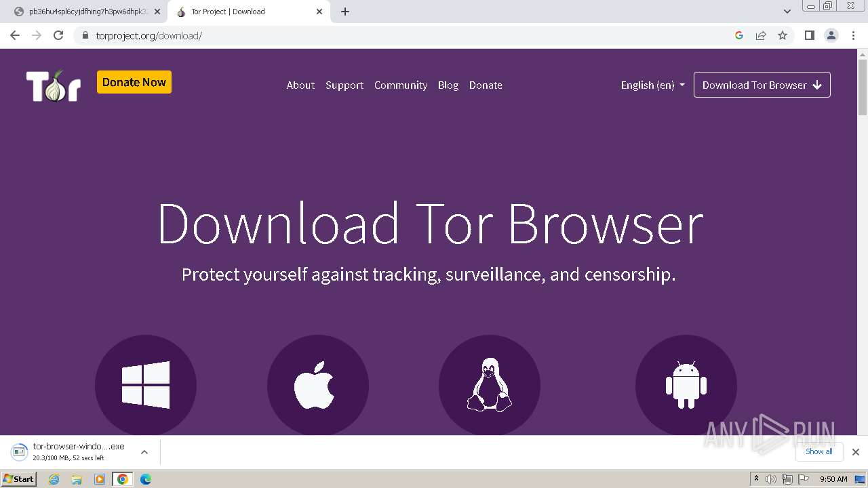Click the forward navigation arrow

click(37, 35)
